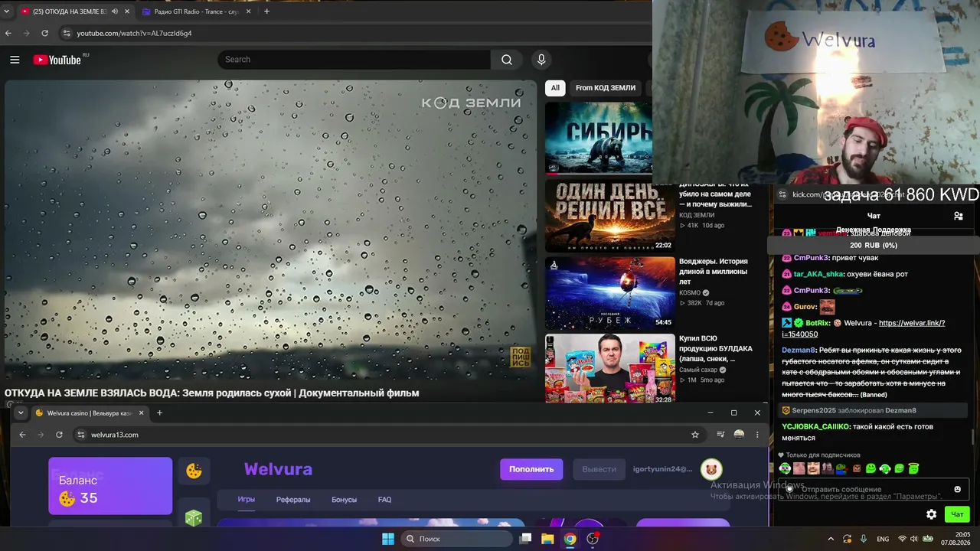
Task: View site info icon beside youtube.com address
Action: [67, 33]
